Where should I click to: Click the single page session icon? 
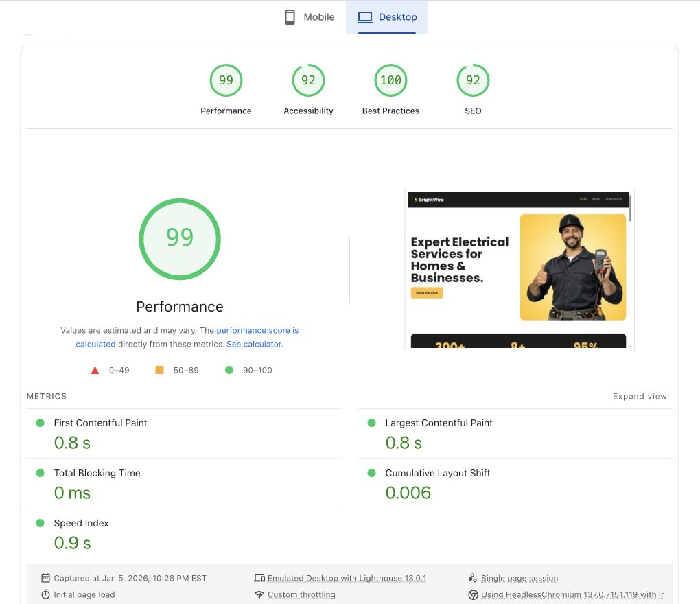(473, 577)
